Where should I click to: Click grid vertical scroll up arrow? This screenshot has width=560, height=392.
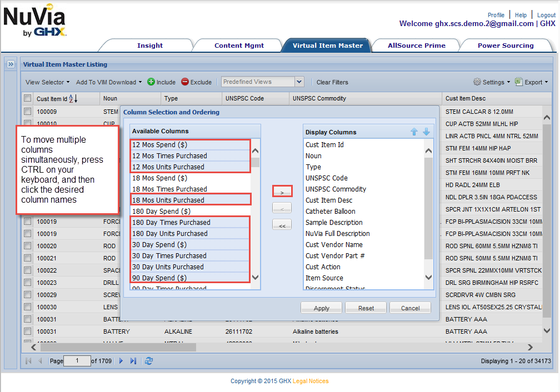547,118
